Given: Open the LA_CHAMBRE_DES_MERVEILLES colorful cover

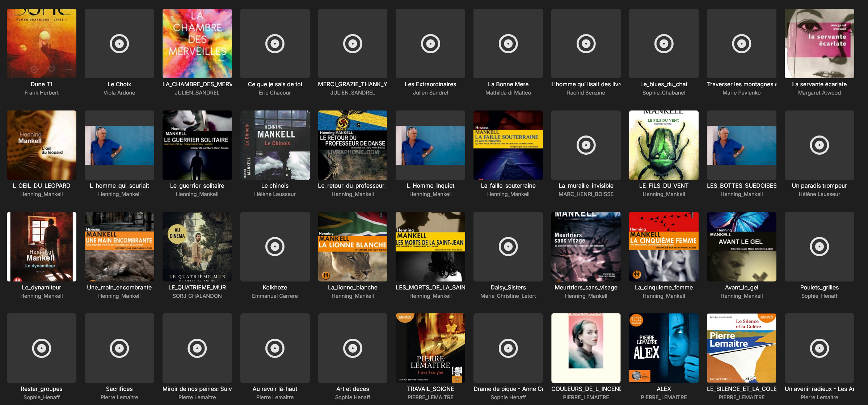Looking at the screenshot, I should point(197,43).
